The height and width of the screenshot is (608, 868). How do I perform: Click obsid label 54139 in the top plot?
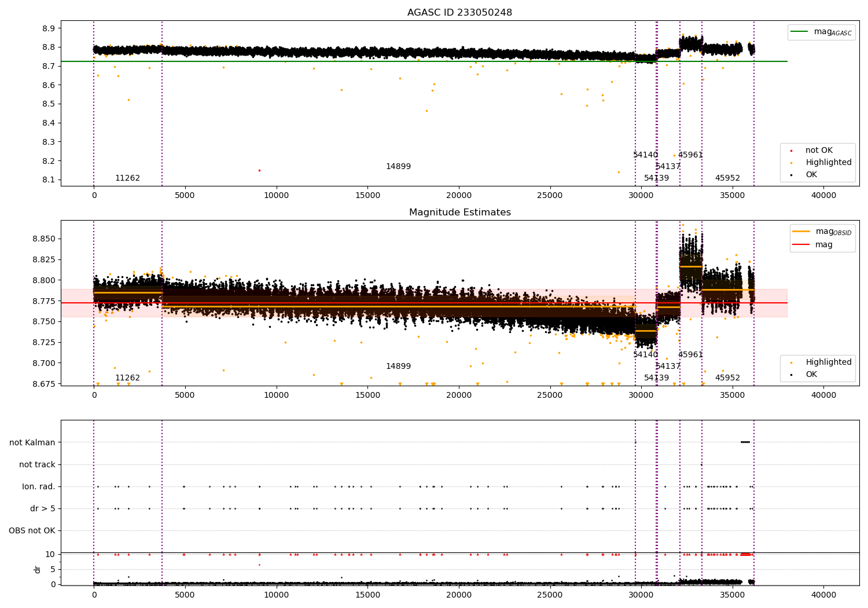click(x=656, y=178)
